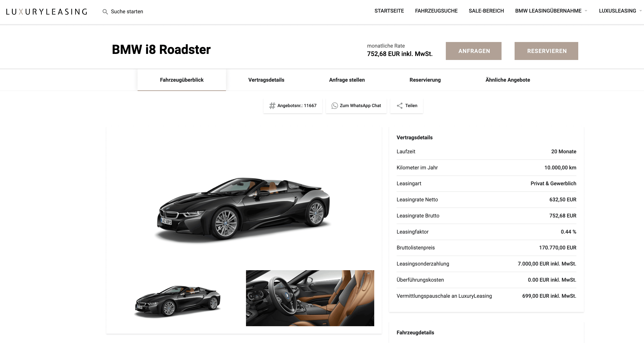
Task: Switch to Anfrage stellen tab
Action: point(347,80)
